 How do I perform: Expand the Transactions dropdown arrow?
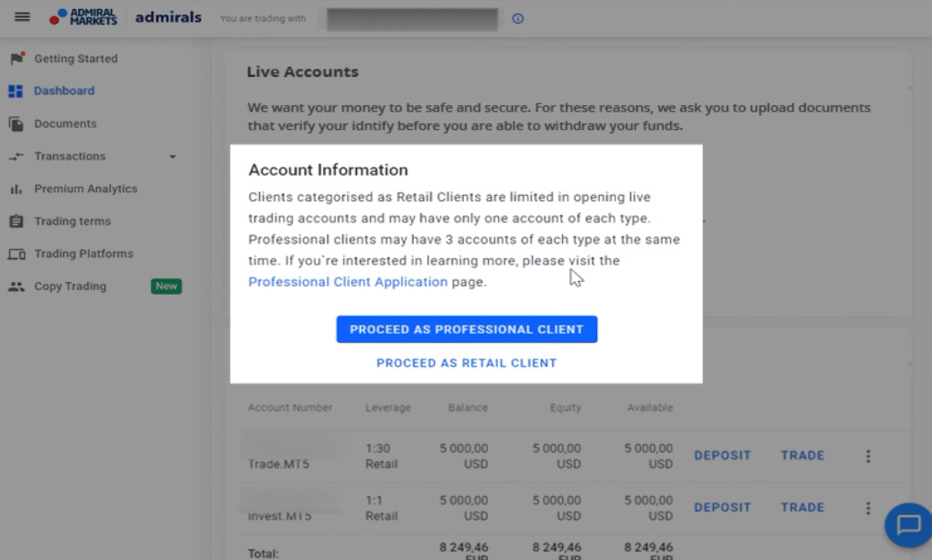pyautogui.click(x=172, y=156)
